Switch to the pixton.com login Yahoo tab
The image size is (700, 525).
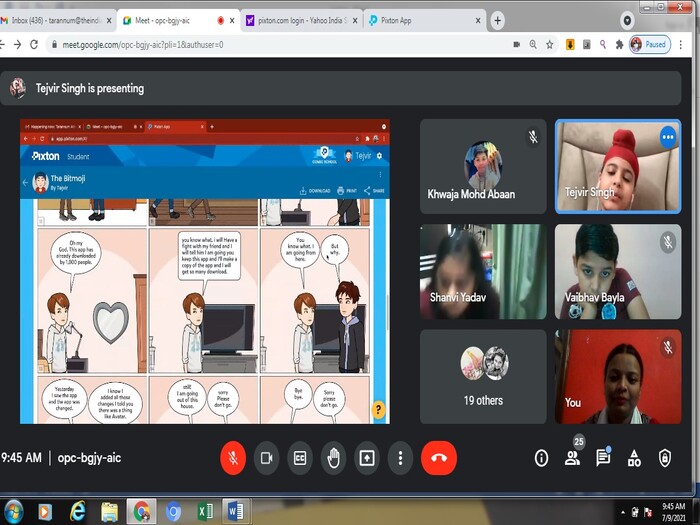(x=300, y=21)
